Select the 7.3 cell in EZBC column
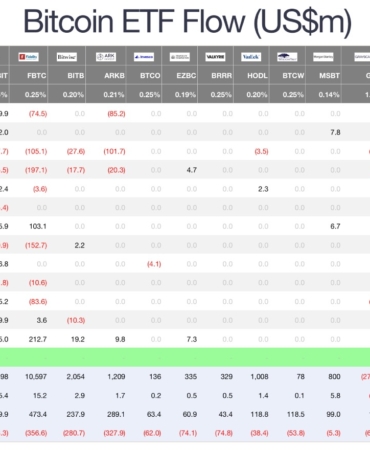Image resolution: width=370 pixels, height=450 pixels. click(x=192, y=339)
